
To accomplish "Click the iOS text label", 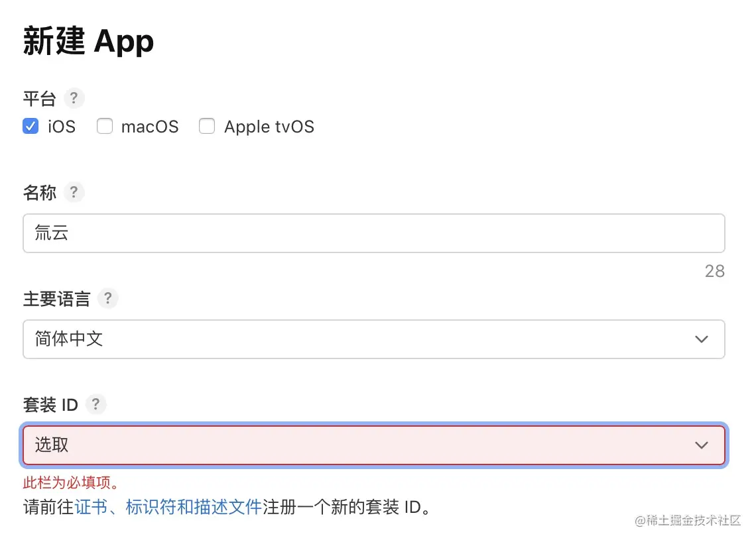I will click(x=62, y=127).
